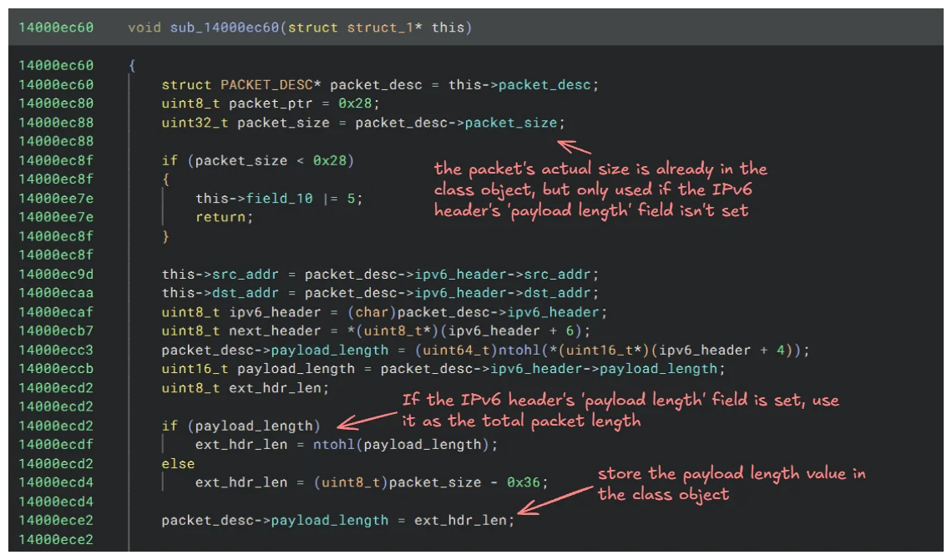Screen dimensions: 952x560
Task: Click the return statement inside the if block
Action: coord(224,217)
